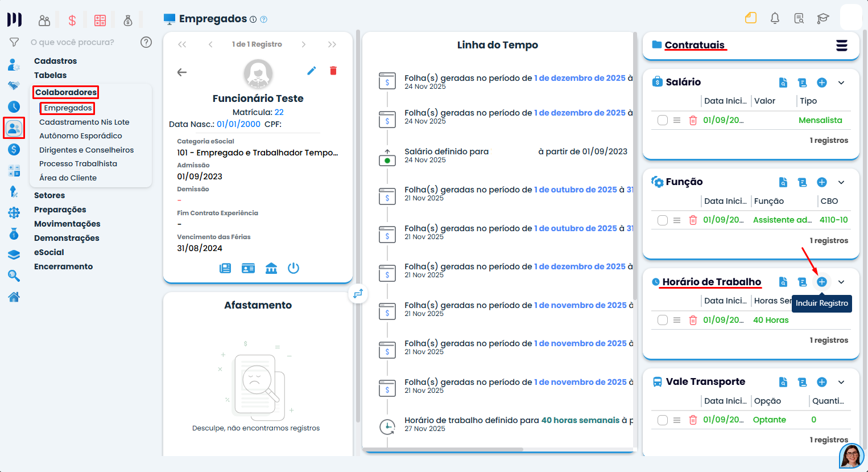Open the Movimentações menu
868x472 pixels.
[x=67, y=224]
